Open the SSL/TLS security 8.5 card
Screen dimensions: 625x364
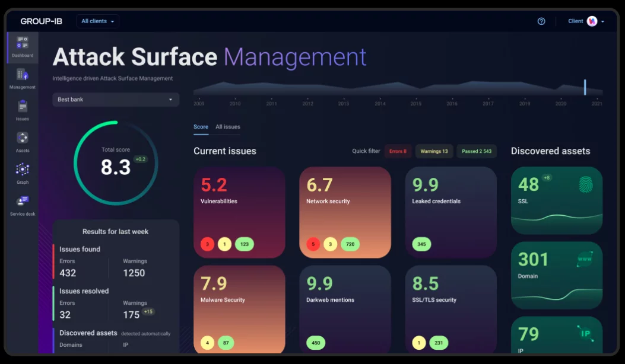451,309
